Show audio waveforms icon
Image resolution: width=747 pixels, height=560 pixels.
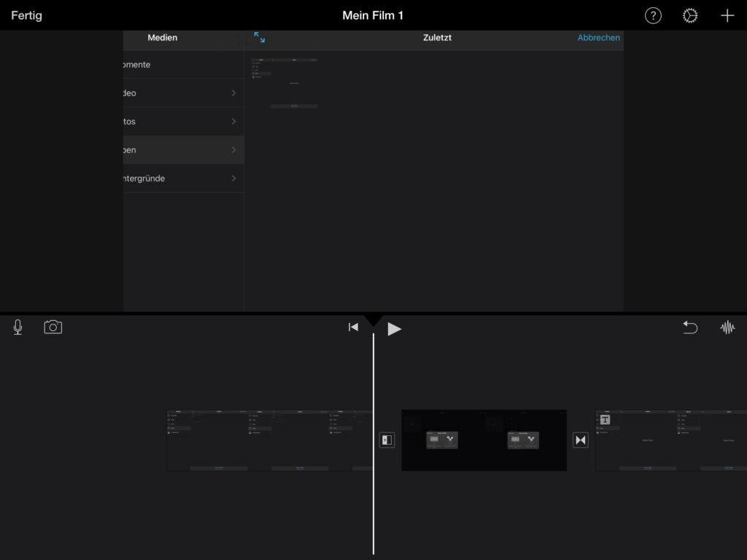pos(727,328)
